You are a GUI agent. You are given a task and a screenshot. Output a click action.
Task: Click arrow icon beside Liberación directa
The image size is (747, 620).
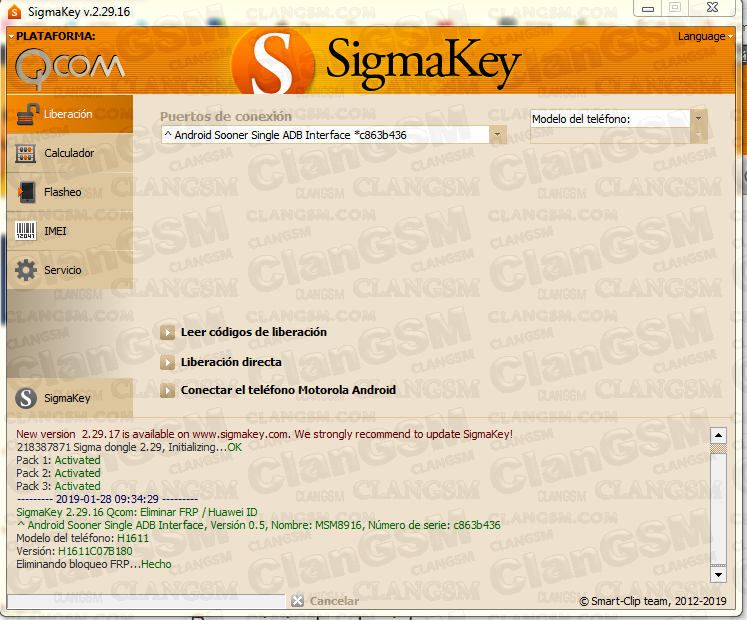pos(167,362)
